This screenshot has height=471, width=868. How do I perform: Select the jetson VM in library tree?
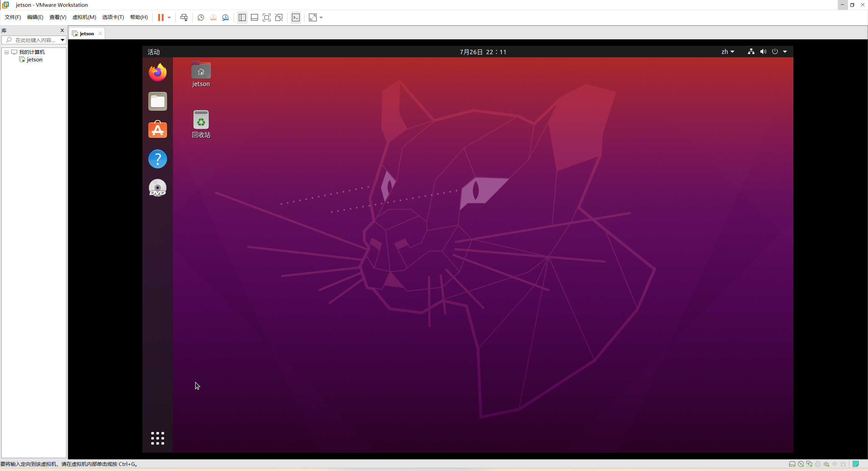click(x=35, y=60)
